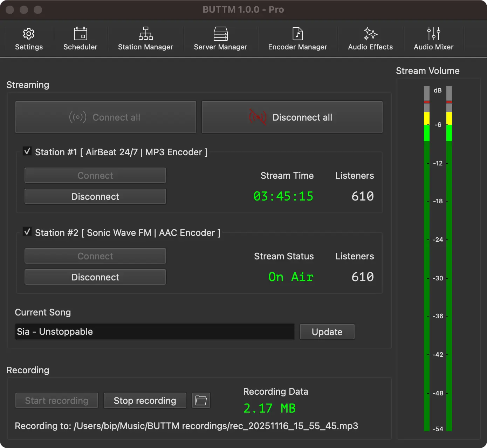Stop recording the stream
The width and height of the screenshot is (487, 448).
point(145,400)
